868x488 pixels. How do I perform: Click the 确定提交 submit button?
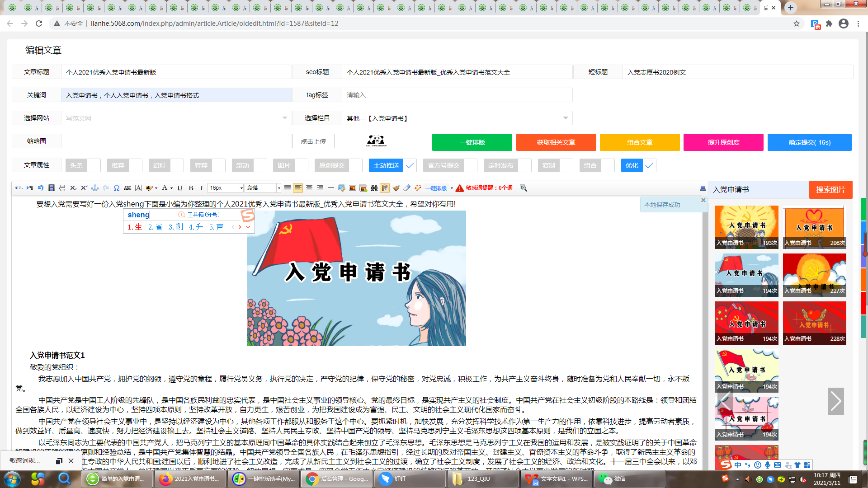pos(809,142)
